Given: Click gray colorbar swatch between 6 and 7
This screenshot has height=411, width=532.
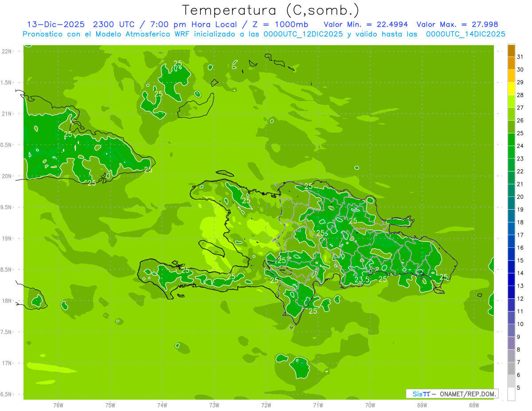Looking at the screenshot, I should coord(511,368).
